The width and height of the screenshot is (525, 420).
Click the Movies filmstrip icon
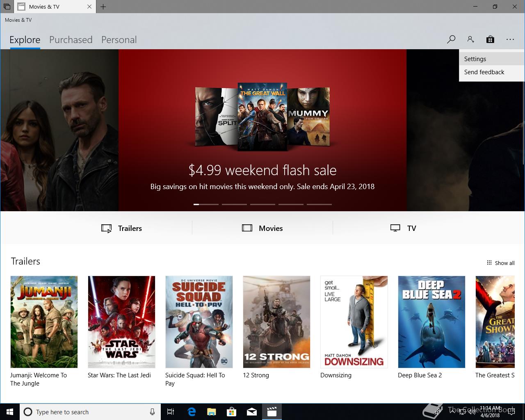coord(247,228)
